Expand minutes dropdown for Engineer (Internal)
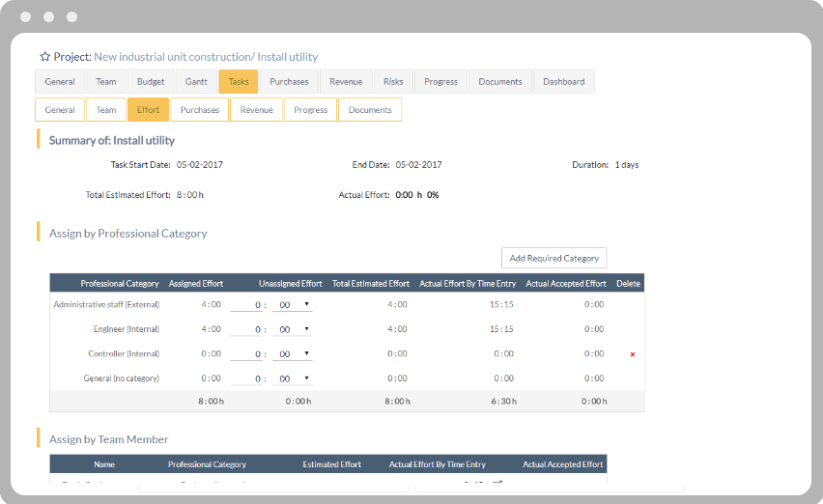Viewport: 823px width, 504px height. pyautogui.click(x=294, y=329)
